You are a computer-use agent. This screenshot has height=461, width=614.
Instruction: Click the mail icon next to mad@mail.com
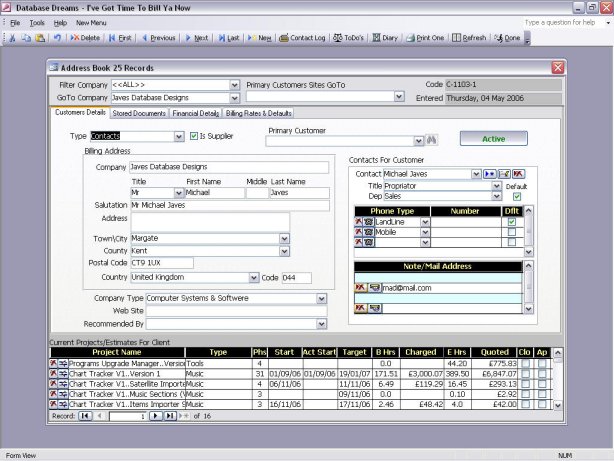[374, 287]
